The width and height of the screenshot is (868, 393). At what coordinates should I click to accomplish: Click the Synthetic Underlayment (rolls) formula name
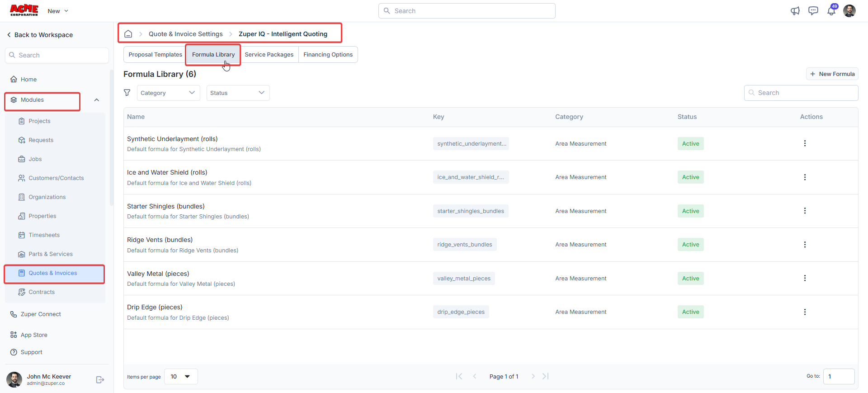click(x=172, y=139)
